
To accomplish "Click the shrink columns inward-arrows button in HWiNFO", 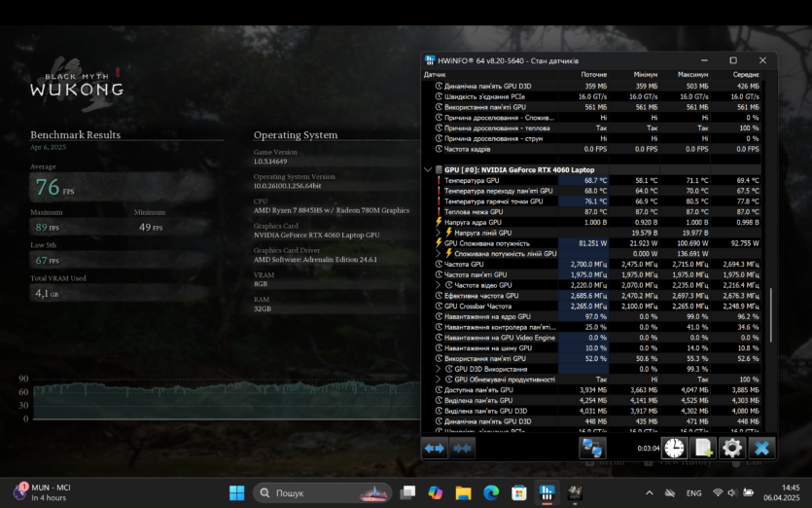I will coord(461,449).
